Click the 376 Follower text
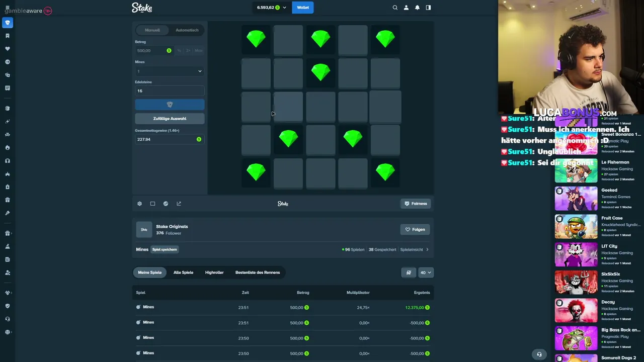 pyautogui.click(x=169, y=233)
